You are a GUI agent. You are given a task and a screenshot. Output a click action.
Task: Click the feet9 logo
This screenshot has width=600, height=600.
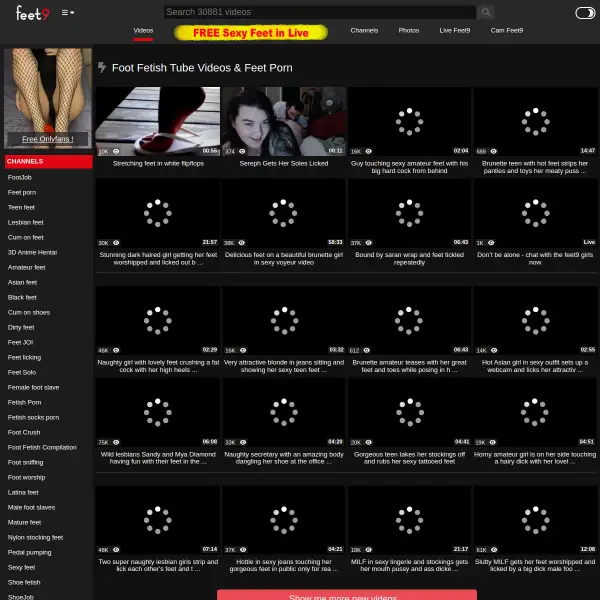coord(33,13)
